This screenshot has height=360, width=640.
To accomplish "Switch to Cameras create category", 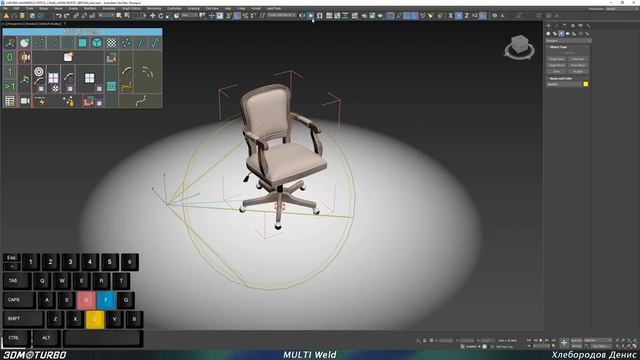I will (568, 33).
